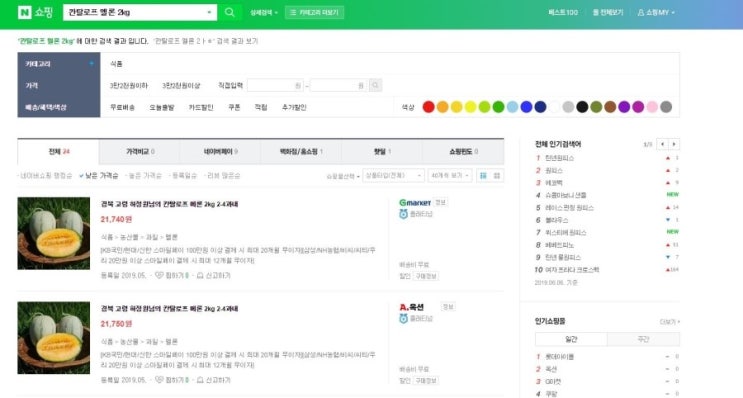Open the 21,740원 product title link

point(169,204)
